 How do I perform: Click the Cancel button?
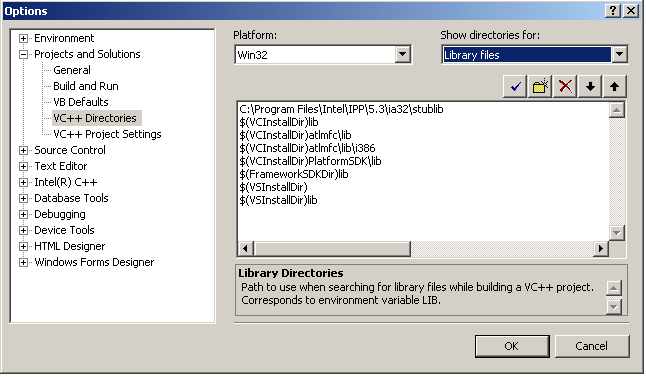click(592, 346)
